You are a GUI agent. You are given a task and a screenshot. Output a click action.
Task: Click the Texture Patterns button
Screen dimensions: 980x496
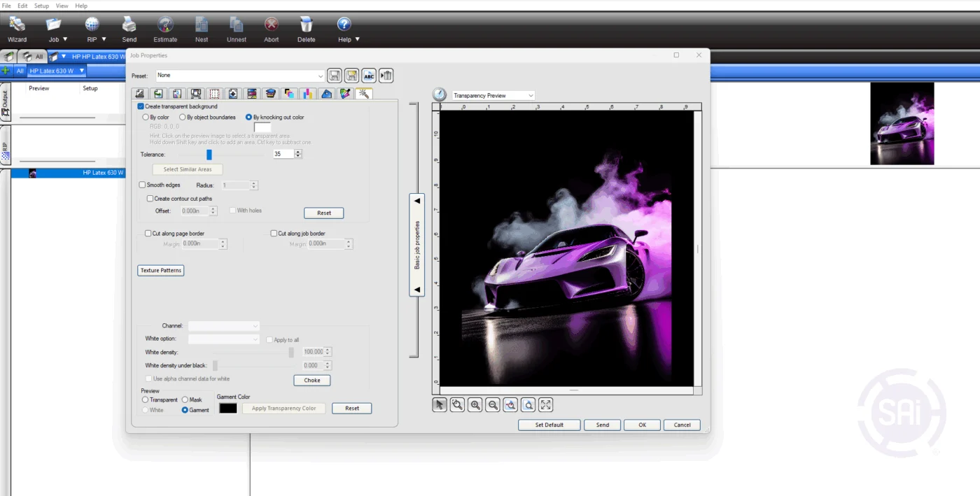pos(161,270)
